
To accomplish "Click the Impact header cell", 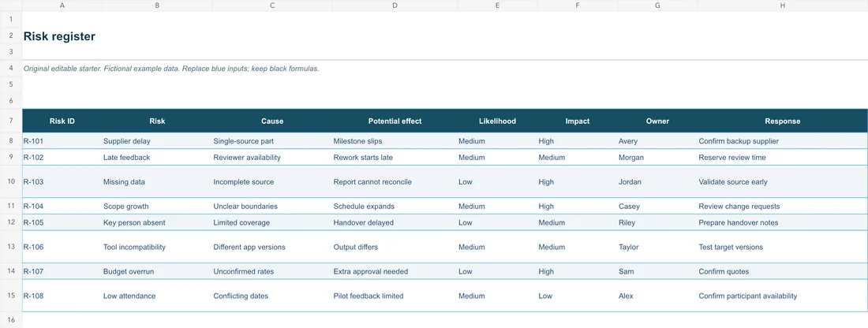I will 578,121.
